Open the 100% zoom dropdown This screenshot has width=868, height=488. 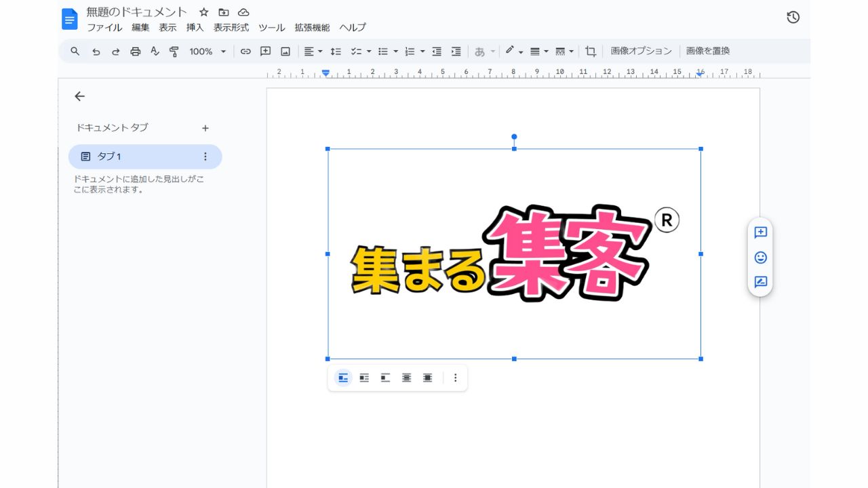(x=208, y=52)
